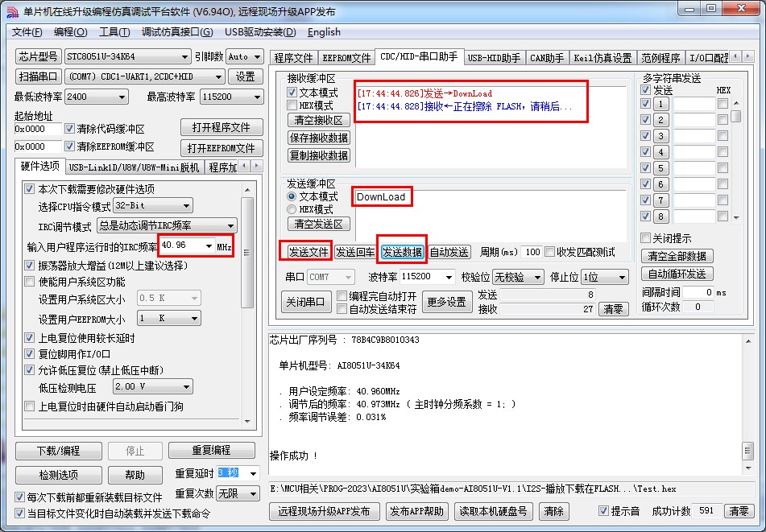Expand the IRC调节模式 dropdown
The image size is (766, 532).
tap(230, 226)
